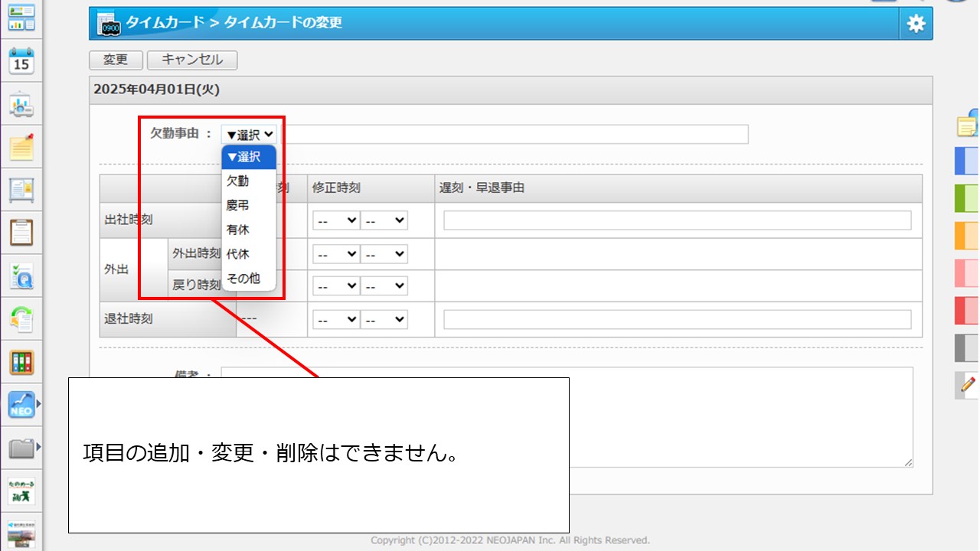Click the gray folder sidebar icon
This screenshot has height=551, width=980.
21,448
